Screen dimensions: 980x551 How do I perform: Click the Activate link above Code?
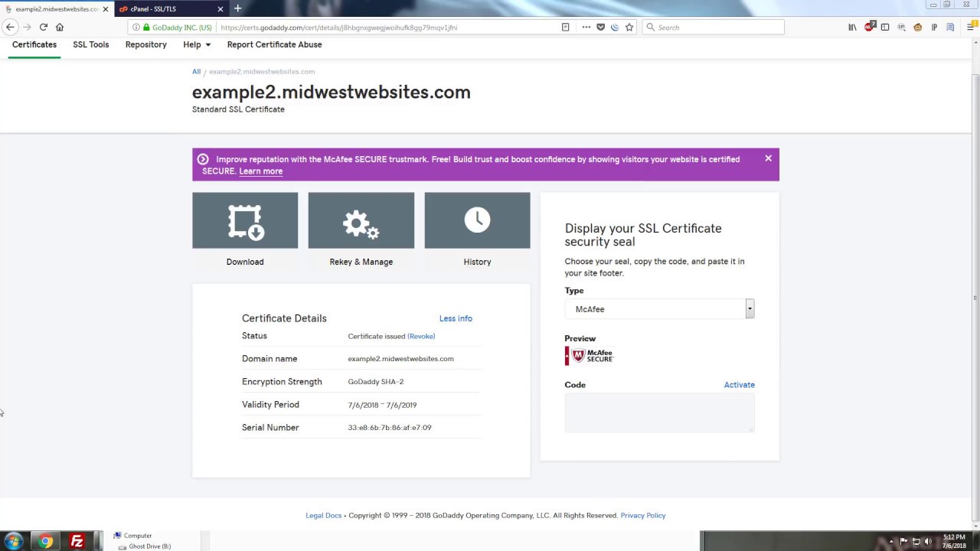740,385
